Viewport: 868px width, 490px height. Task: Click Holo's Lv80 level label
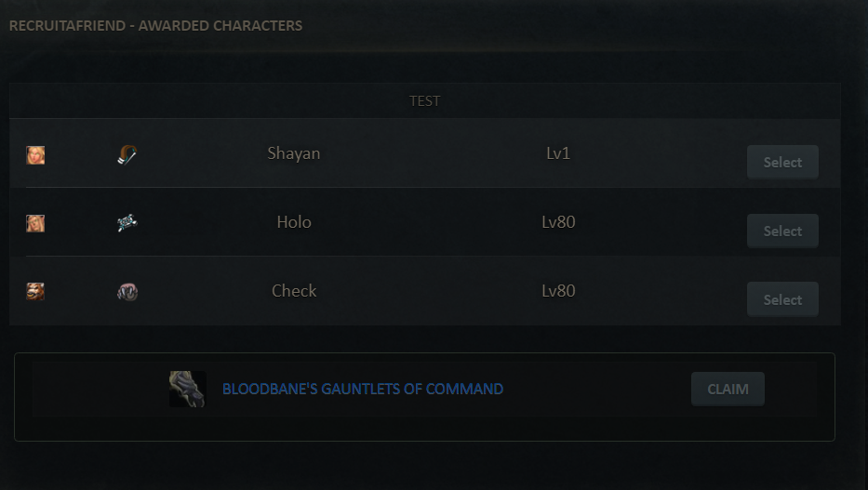point(558,222)
